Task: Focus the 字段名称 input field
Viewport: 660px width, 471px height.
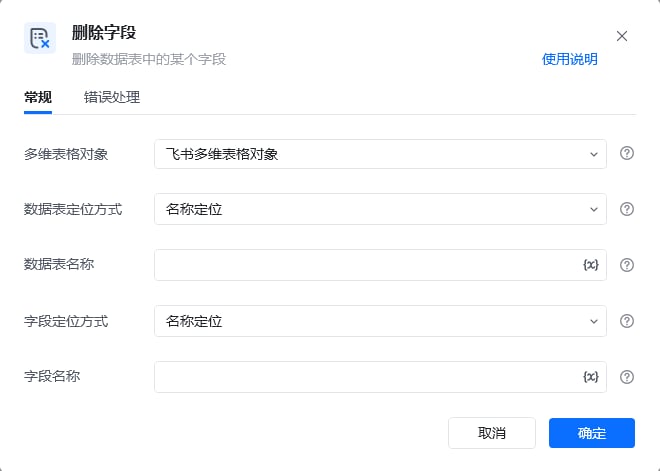Action: 380,377
